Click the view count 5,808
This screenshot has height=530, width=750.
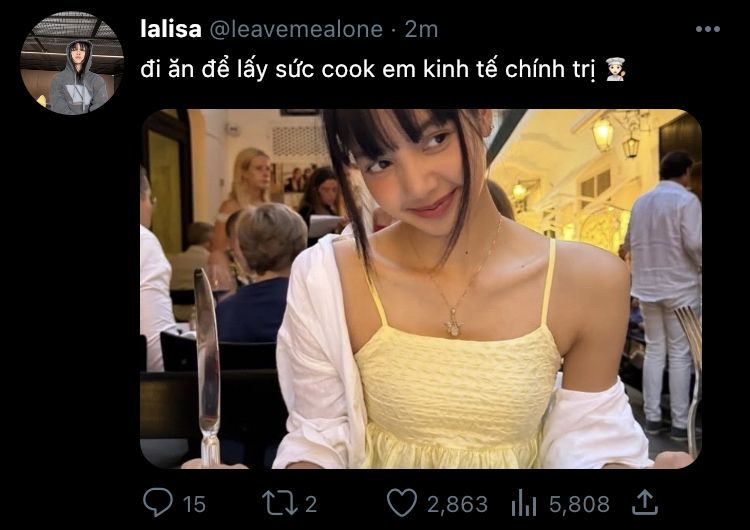(x=579, y=505)
